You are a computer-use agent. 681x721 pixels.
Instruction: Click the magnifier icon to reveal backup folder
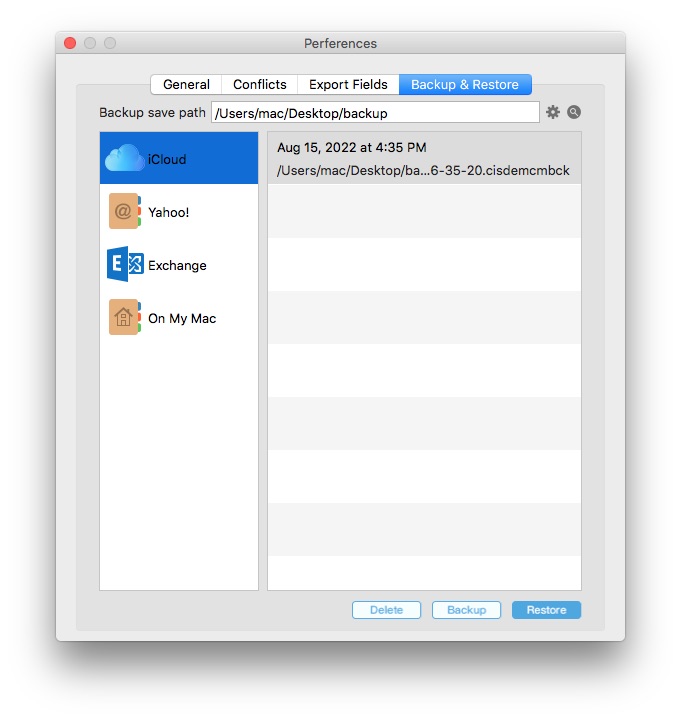(x=573, y=112)
